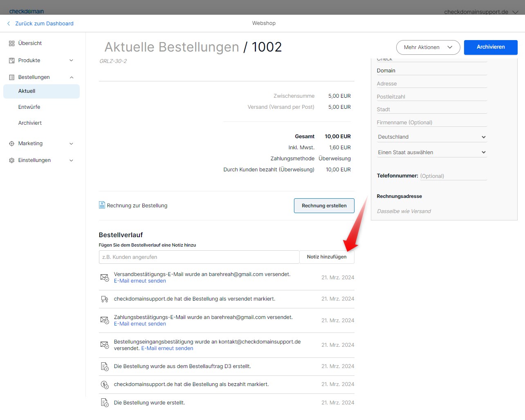Click the Übersicht grid icon in sidebar
The height and width of the screenshot is (420, 525).
(11, 43)
